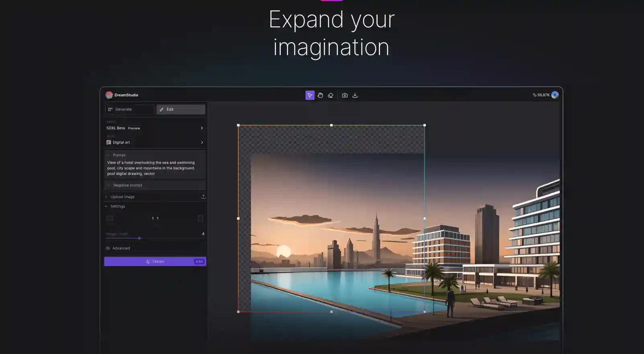Switch to the Generate tab
The width and height of the screenshot is (644, 354).
click(x=129, y=109)
